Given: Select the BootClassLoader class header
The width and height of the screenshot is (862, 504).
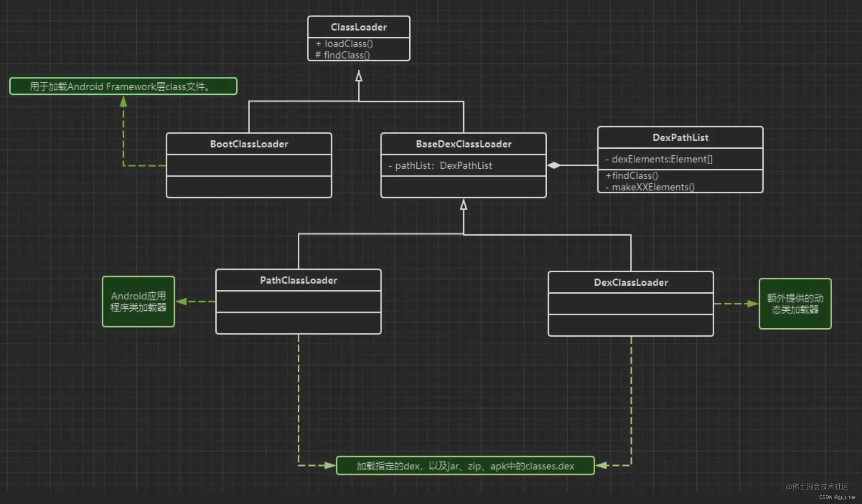Looking at the screenshot, I should [249, 144].
